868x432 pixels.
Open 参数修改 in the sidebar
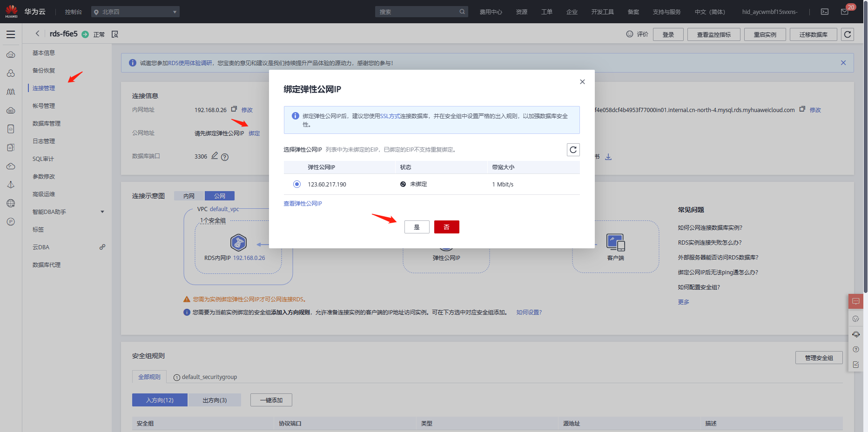click(x=44, y=177)
